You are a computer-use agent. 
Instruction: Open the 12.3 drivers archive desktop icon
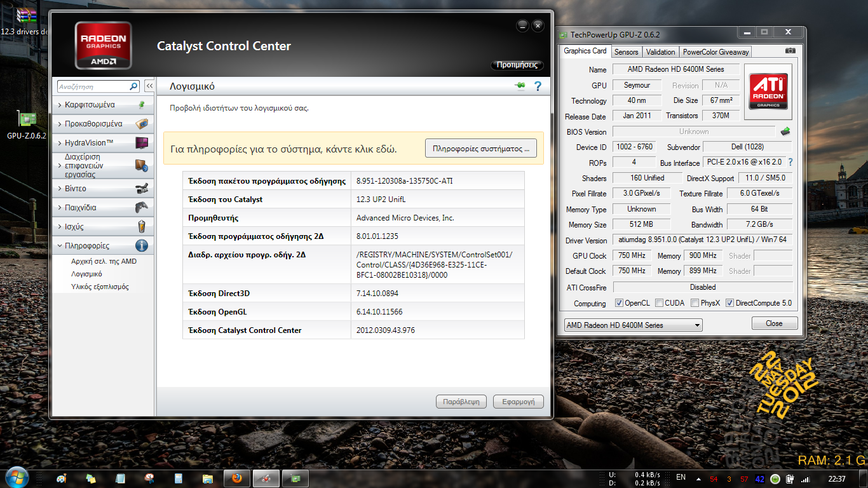point(25,21)
